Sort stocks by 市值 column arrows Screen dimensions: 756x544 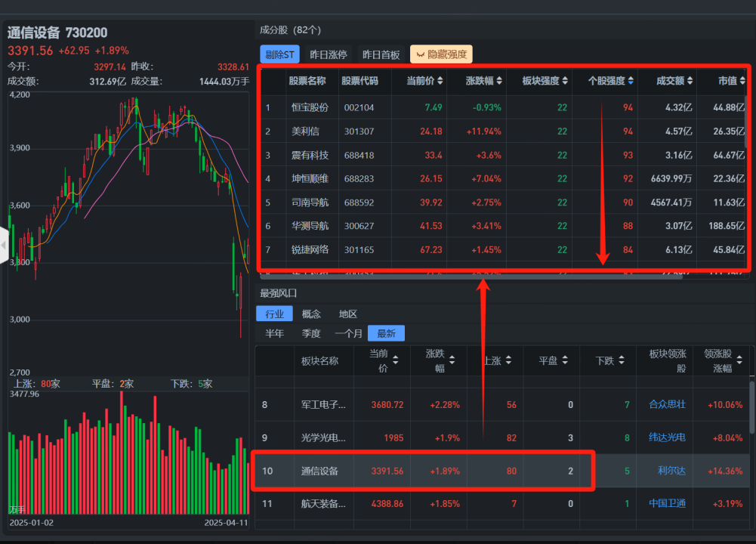(742, 81)
